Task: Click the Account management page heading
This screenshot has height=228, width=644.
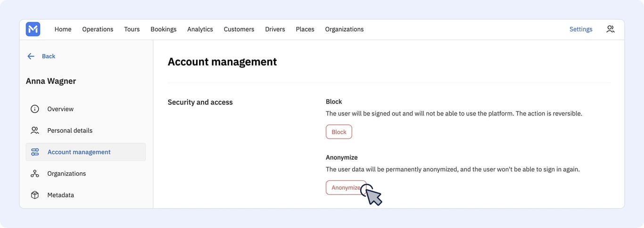Action: (223, 62)
